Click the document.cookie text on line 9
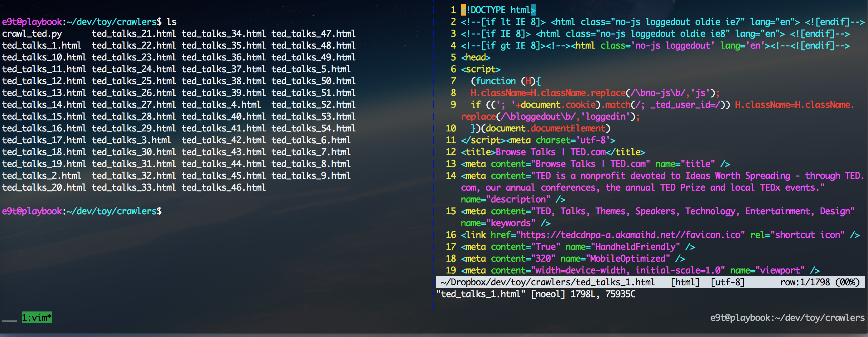 (x=558, y=105)
